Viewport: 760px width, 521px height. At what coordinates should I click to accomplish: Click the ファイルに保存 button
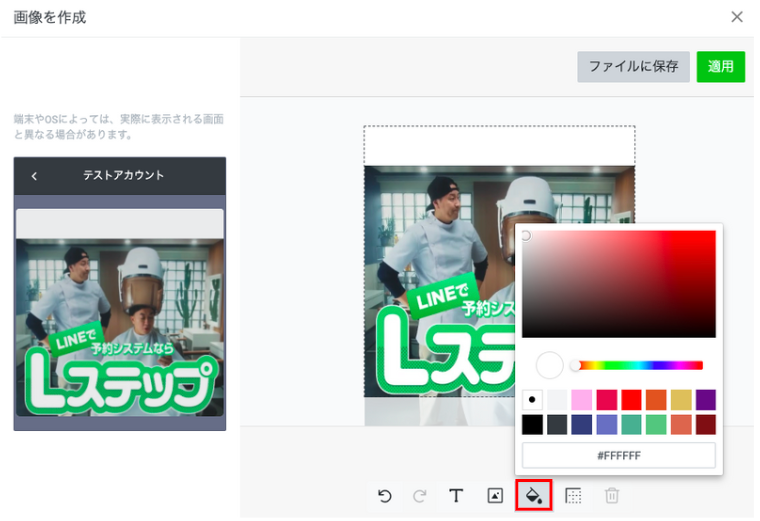(633, 66)
